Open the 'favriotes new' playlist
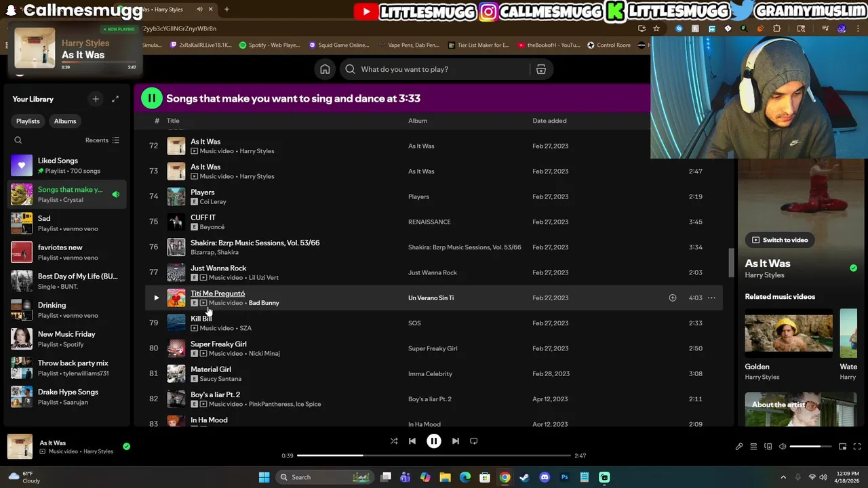This screenshot has width=868, height=488. (65, 252)
